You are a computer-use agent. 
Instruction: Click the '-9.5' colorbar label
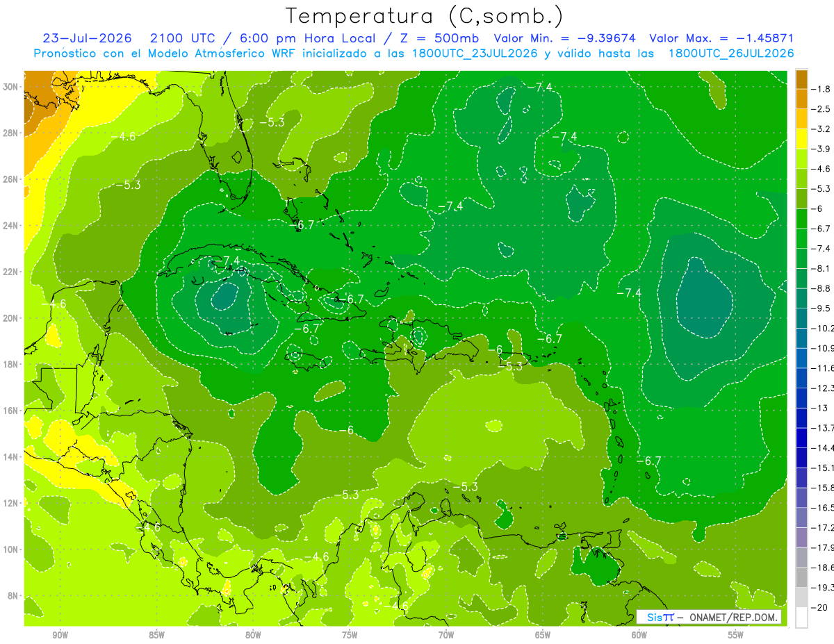click(821, 308)
